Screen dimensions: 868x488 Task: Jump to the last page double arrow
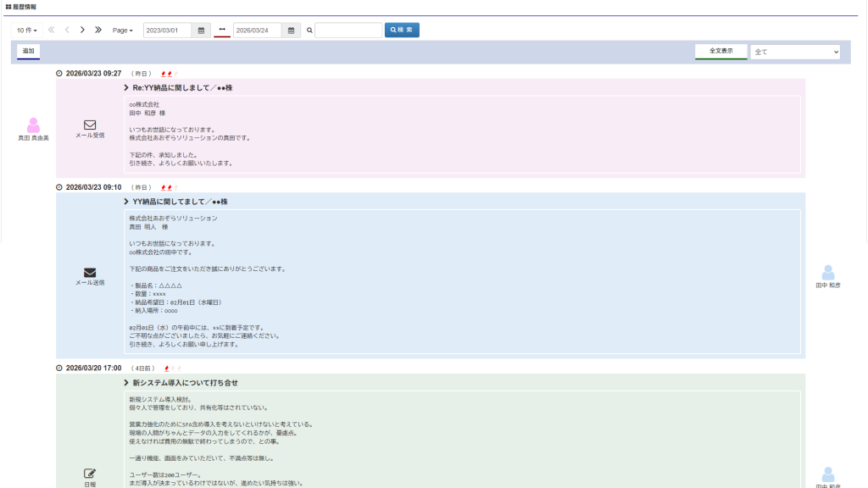tap(98, 30)
